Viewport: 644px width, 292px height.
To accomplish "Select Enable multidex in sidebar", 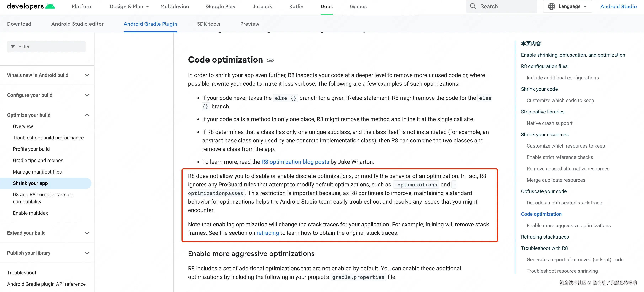I will pyautogui.click(x=30, y=213).
